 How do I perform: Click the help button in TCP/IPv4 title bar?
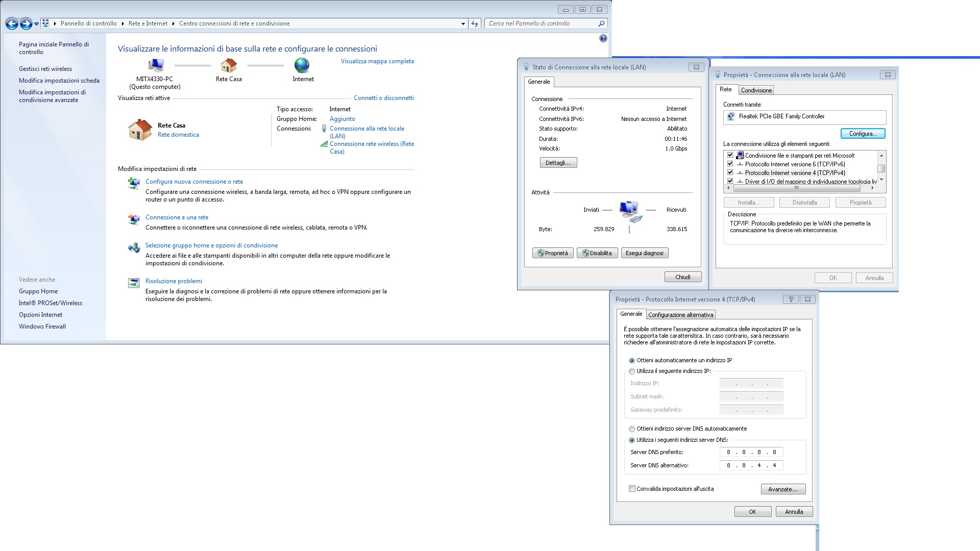tap(791, 299)
